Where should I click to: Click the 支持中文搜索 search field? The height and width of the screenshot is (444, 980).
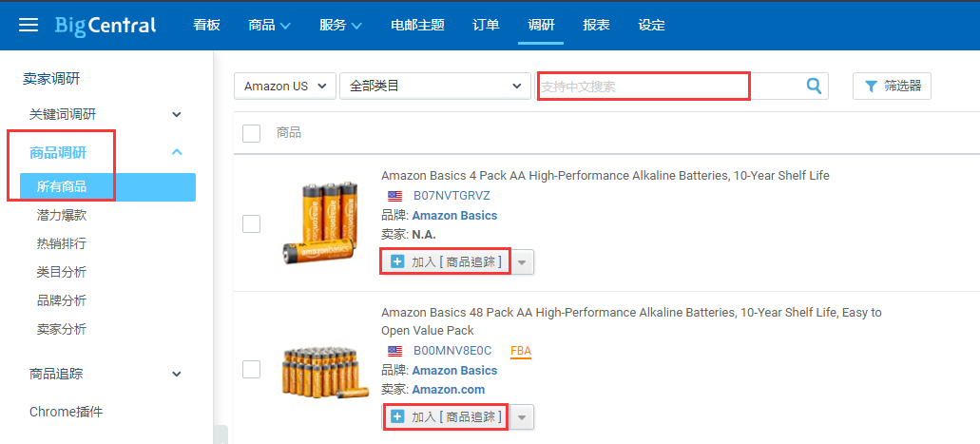point(669,87)
